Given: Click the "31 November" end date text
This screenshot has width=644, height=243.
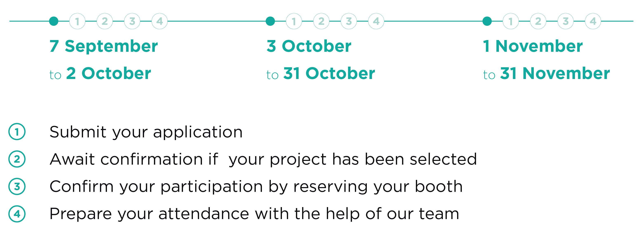Looking at the screenshot, I should (x=555, y=73).
